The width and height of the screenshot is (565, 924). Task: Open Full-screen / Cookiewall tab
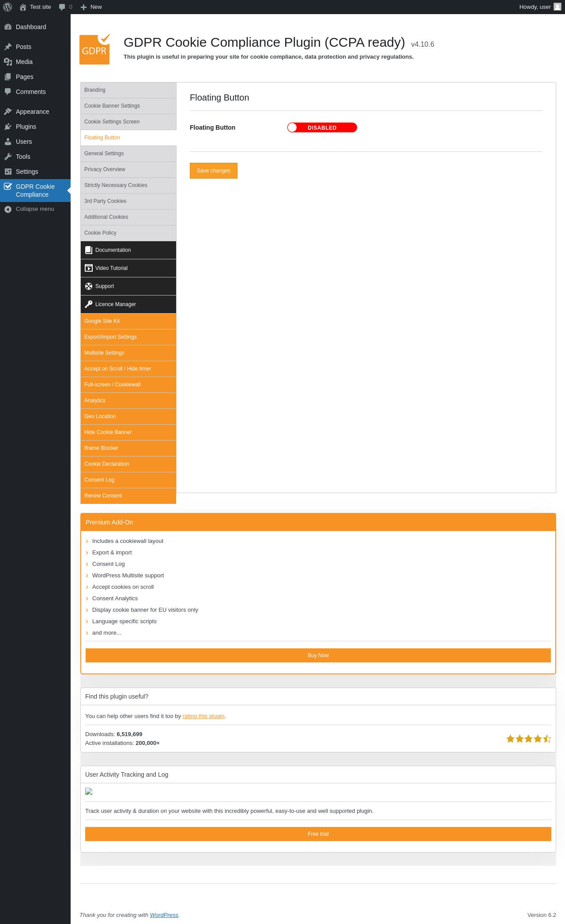(x=128, y=385)
